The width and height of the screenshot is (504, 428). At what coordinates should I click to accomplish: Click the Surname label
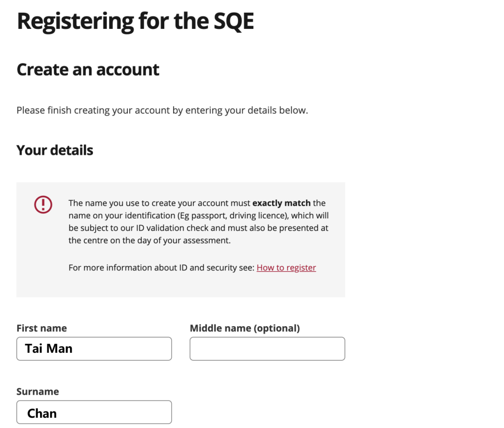pos(37,391)
